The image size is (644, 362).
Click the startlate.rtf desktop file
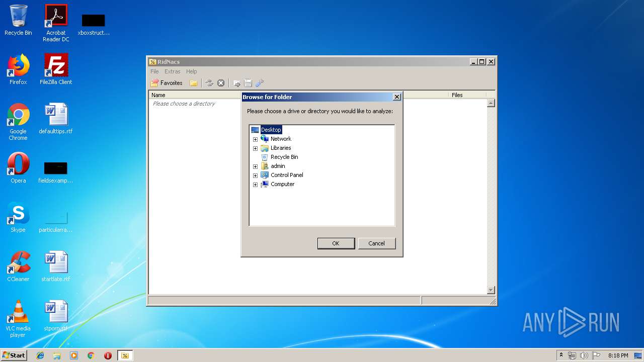point(56,266)
